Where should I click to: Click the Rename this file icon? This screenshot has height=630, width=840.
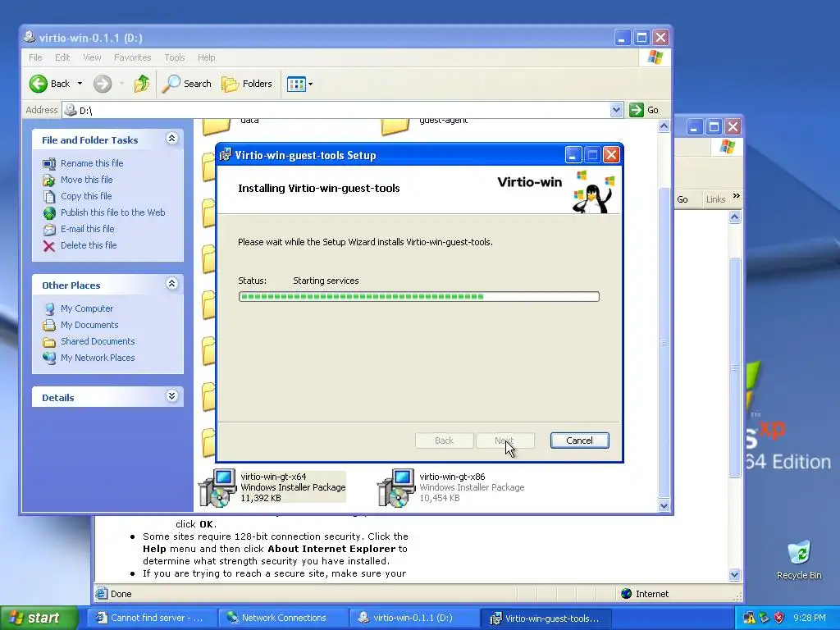(x=49, y=163)
